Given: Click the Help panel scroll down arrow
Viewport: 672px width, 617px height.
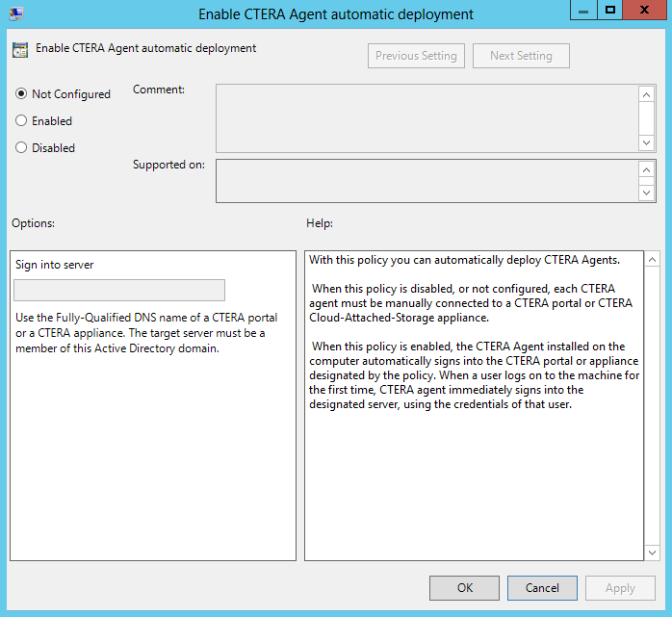Looking at the screenshot, I should click(x=652, y=552).
